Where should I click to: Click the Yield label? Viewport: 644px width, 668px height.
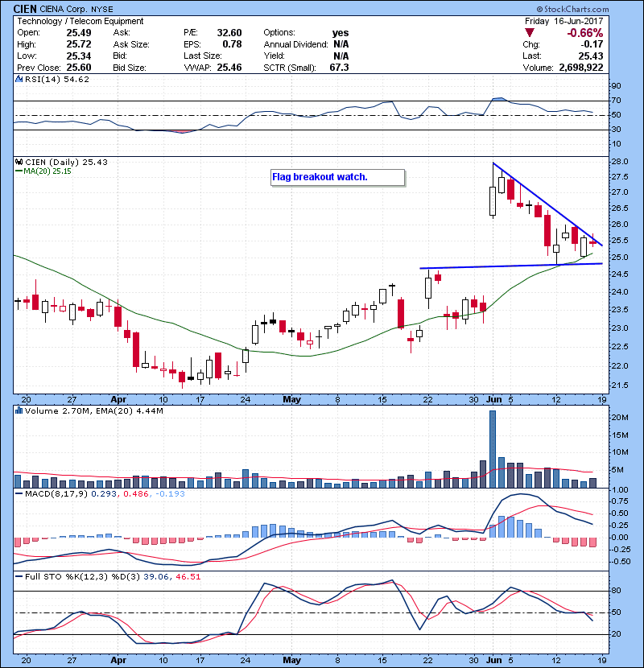(x=274, y=56)
